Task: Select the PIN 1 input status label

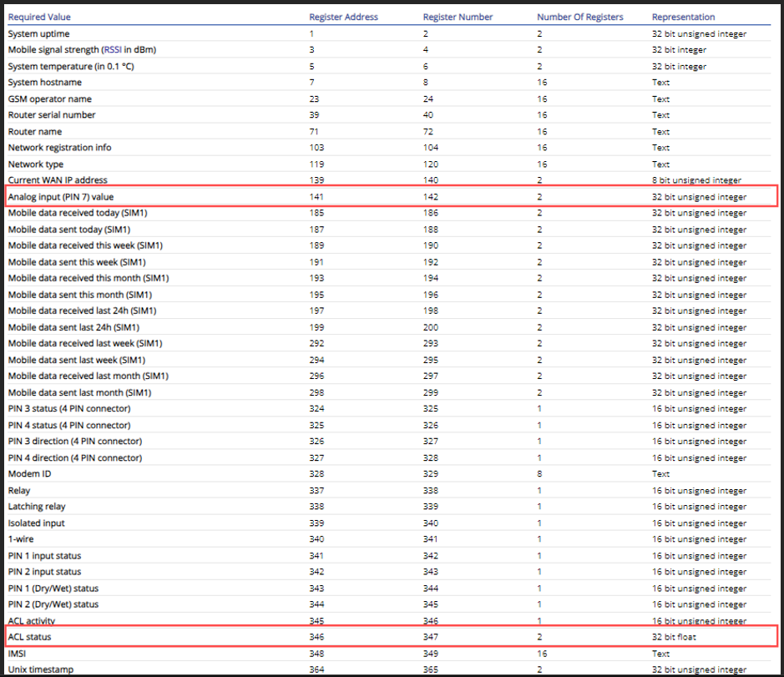Action: click(44, 556)
